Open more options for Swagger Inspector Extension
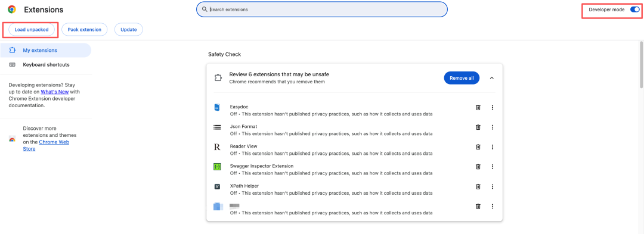Image resolution: width=644 pixels, height=234 pixels. pyautogui.click(x=492, y=166)
